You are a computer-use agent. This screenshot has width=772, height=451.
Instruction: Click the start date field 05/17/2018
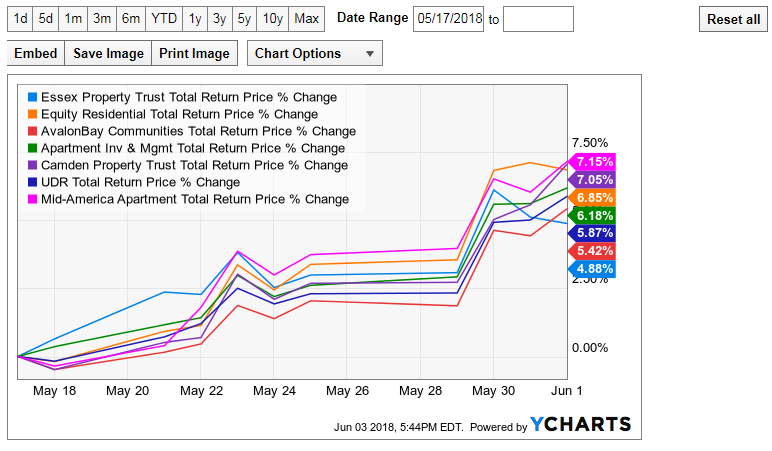449,19
